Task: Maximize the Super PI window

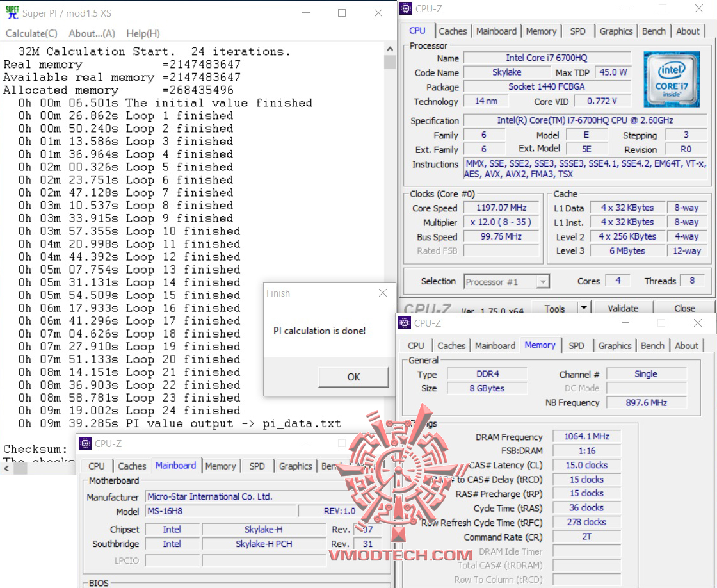Action: click(342, 13)
